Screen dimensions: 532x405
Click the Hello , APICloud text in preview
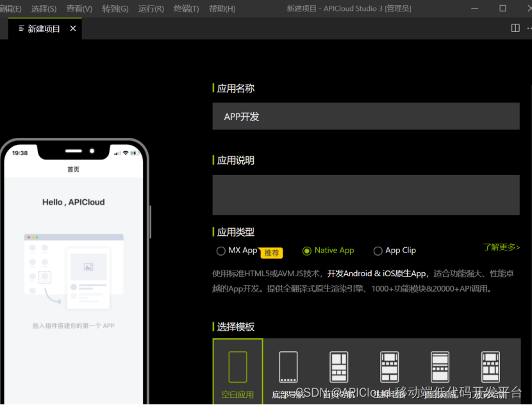(x=73, y=202)
